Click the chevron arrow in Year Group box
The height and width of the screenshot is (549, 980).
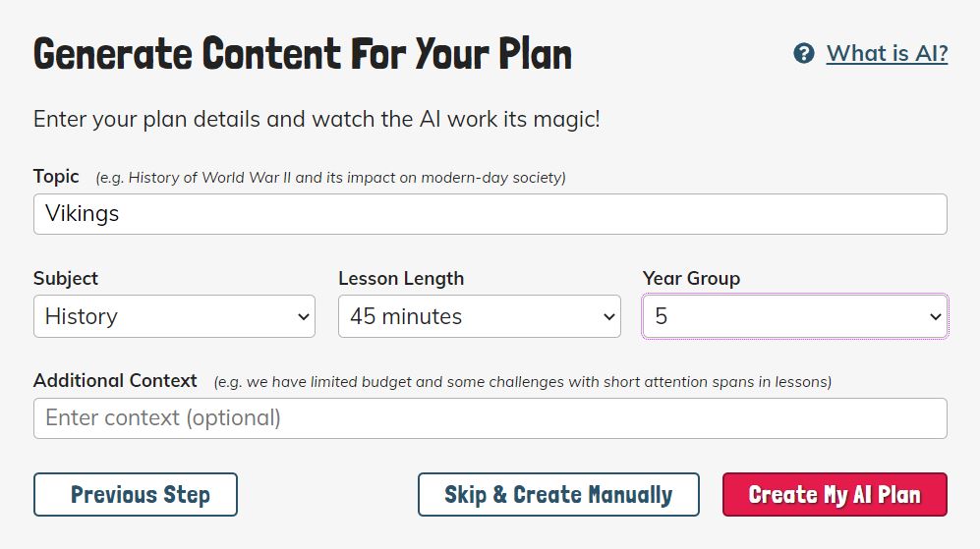936,316
